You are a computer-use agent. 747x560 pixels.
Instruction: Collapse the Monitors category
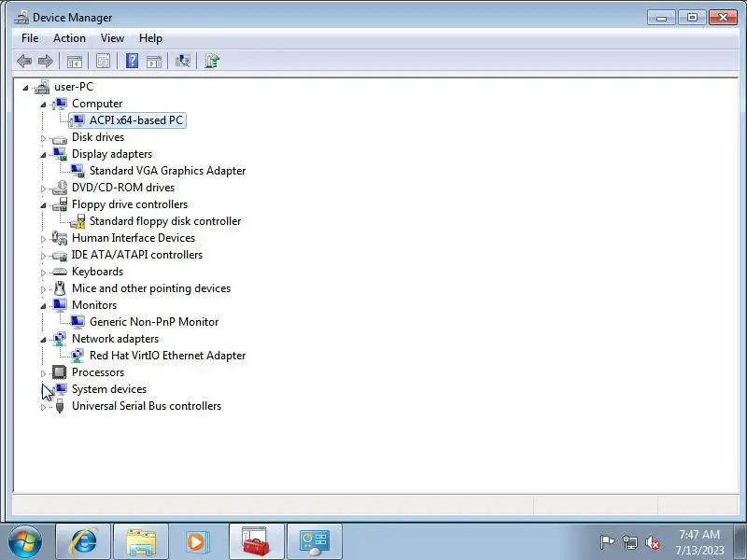[43, 306]
